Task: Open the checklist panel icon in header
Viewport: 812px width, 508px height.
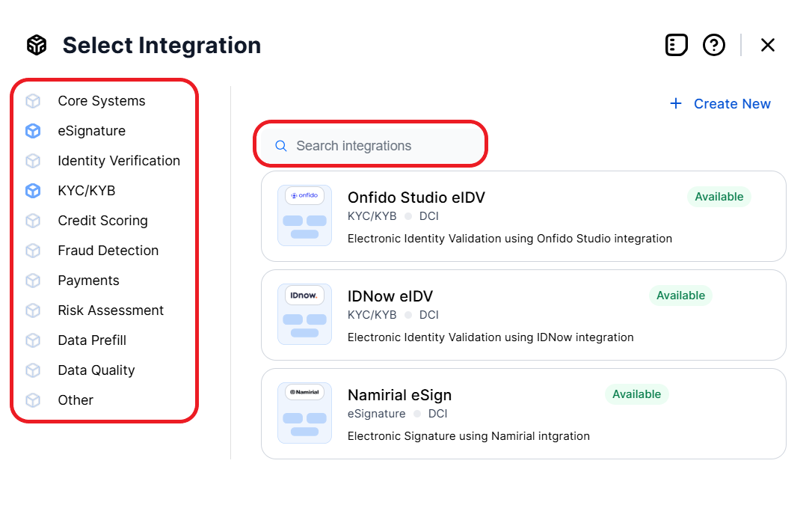Action: point(676,45)
